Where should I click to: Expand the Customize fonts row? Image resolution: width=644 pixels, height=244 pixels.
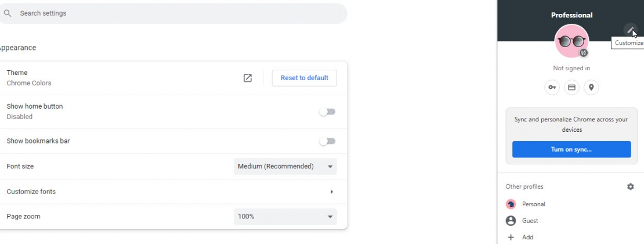332,192
